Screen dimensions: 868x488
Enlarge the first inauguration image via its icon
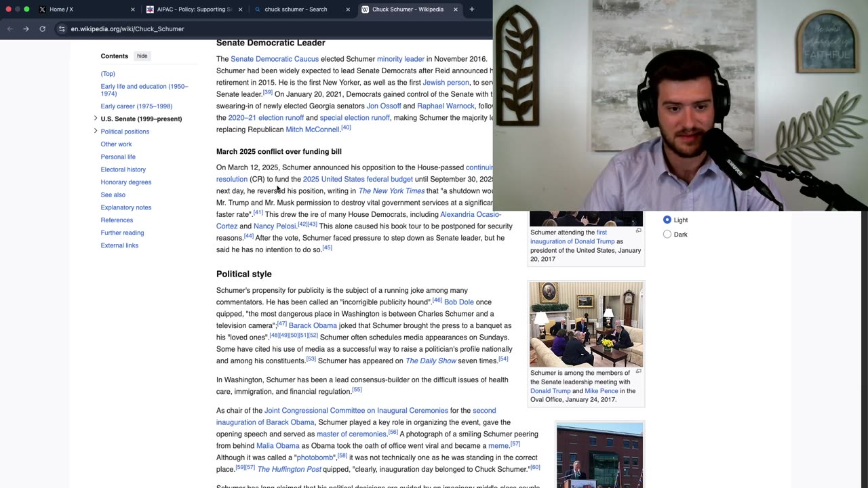[x=638, y=231]
